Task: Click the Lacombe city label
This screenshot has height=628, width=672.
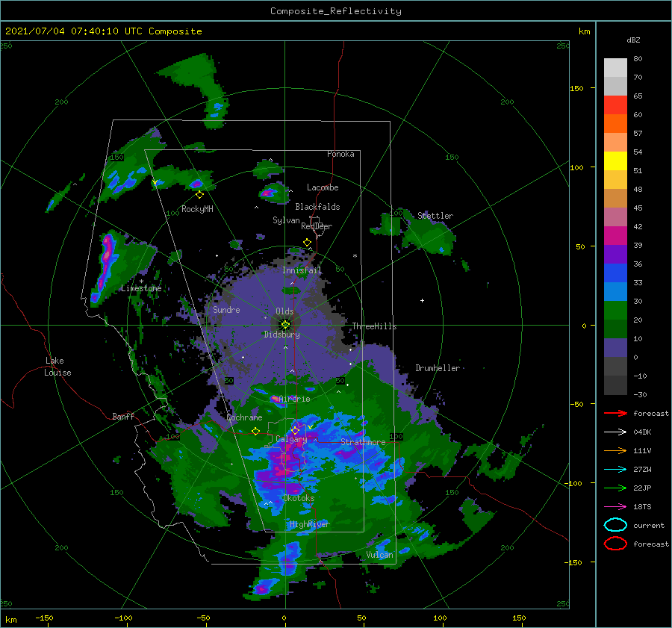Action: coord(323,187)
